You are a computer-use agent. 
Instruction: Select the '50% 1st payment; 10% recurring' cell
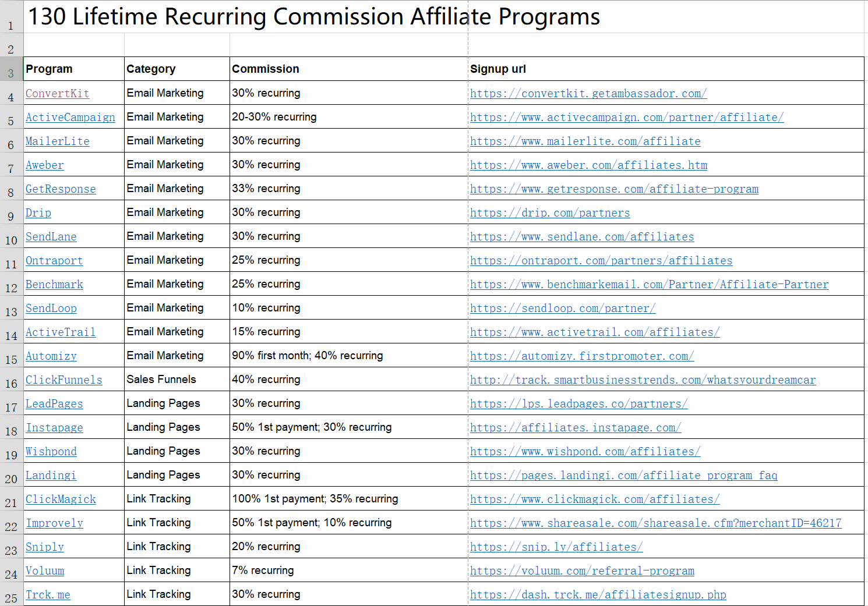tap(349, 522)
